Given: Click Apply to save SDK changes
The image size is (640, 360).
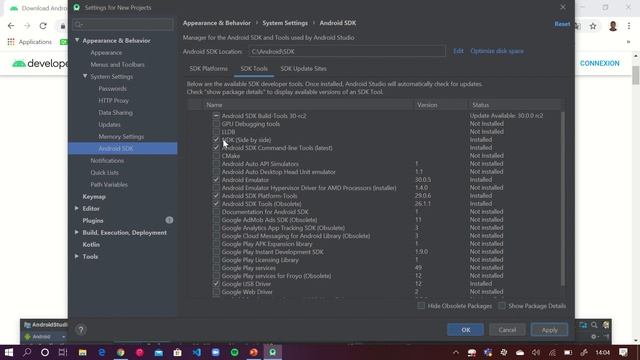Looking at the screenshot, I should point(549,330).
